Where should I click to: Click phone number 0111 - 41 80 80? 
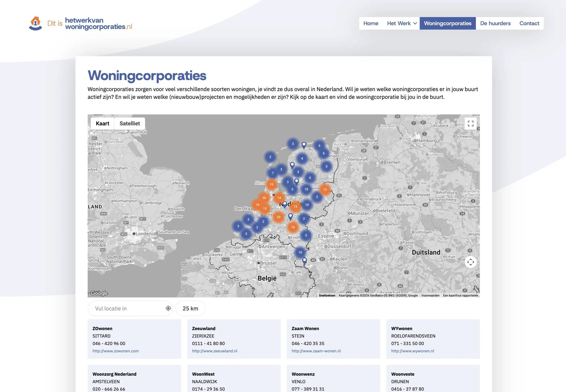(208, 343)
